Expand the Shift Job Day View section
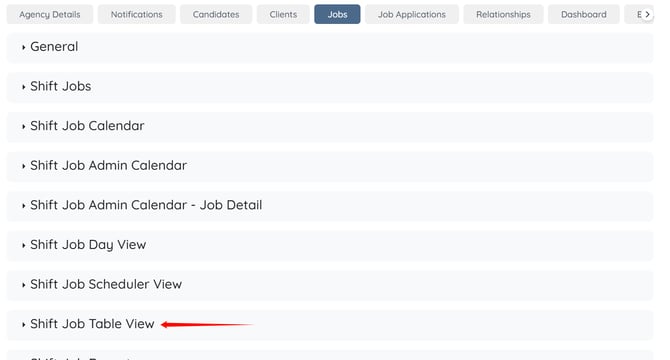 pos(330,246)
